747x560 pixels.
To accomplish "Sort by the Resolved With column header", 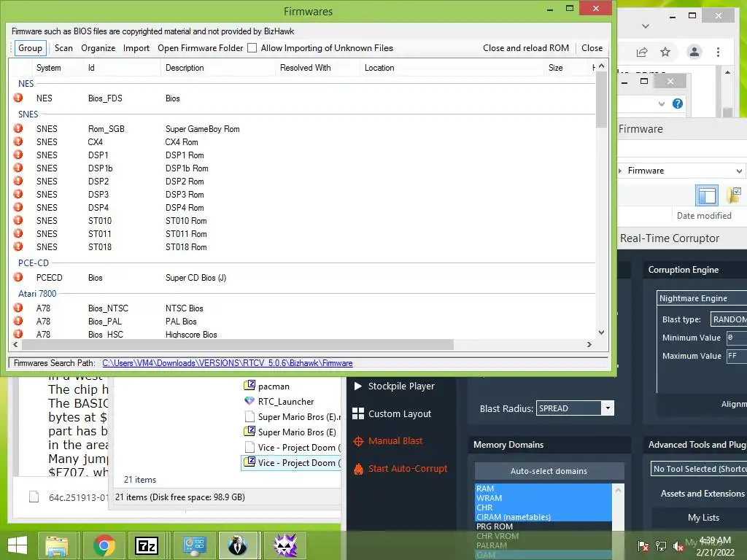I will point(317,68).
